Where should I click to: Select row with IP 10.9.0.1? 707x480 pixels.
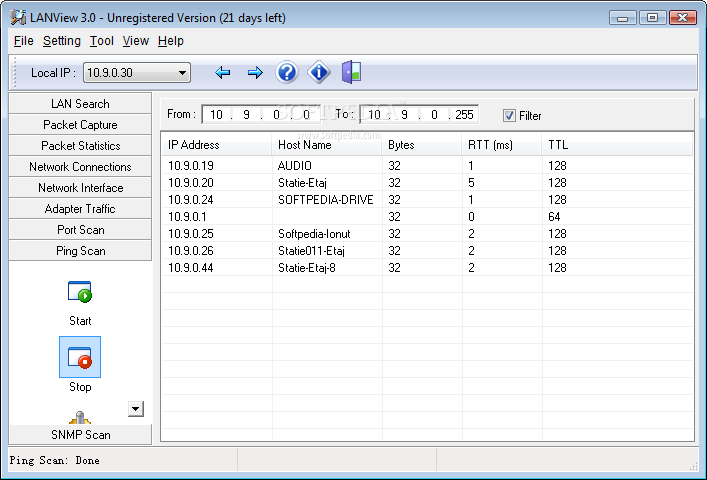tap(427, 217)
